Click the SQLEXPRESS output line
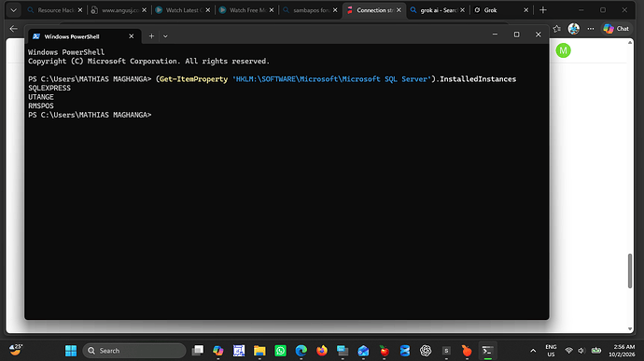 coord(49,88)
